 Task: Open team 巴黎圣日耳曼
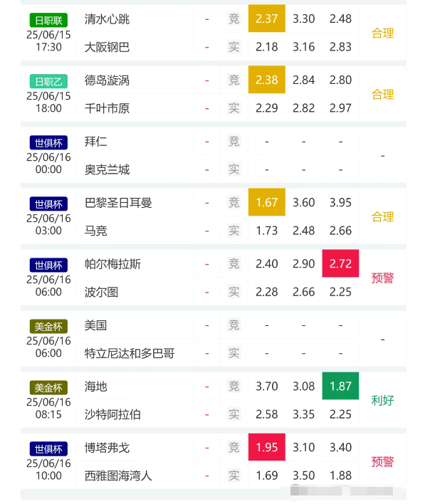[118, 203]
